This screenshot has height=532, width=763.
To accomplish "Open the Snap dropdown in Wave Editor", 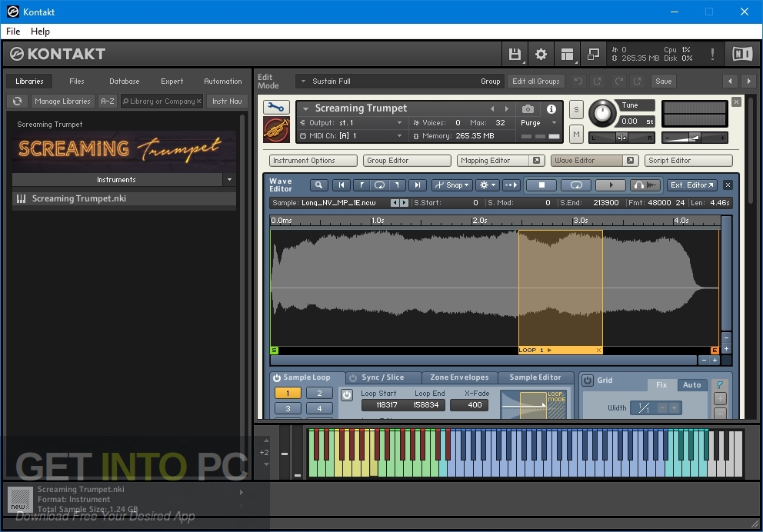I will coord(452,185).
